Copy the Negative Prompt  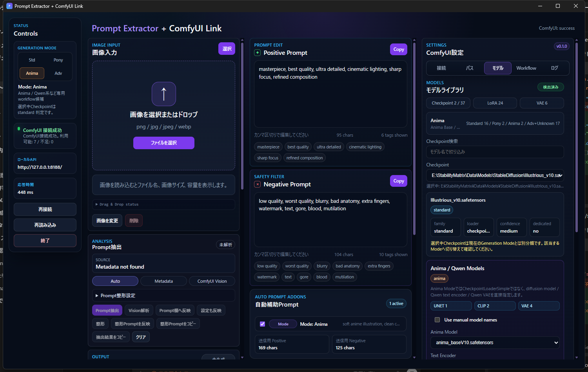399,181
